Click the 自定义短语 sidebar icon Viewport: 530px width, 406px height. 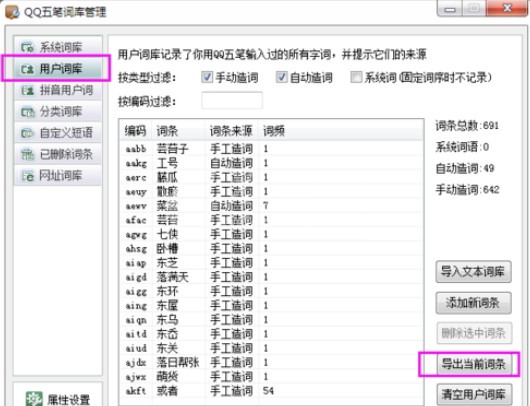click(x=27, y=133)
